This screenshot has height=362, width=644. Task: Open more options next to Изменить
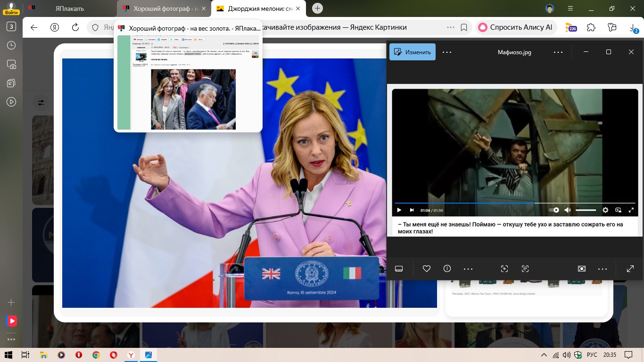pyautogui.click(x=447, y=52)
